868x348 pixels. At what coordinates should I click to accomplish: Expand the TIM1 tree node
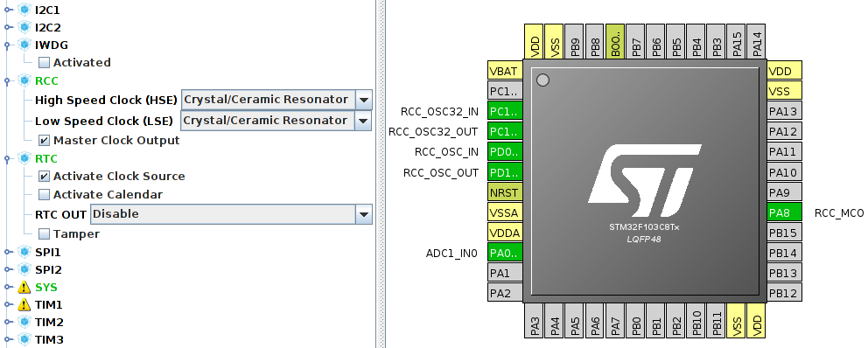(7, 305)
